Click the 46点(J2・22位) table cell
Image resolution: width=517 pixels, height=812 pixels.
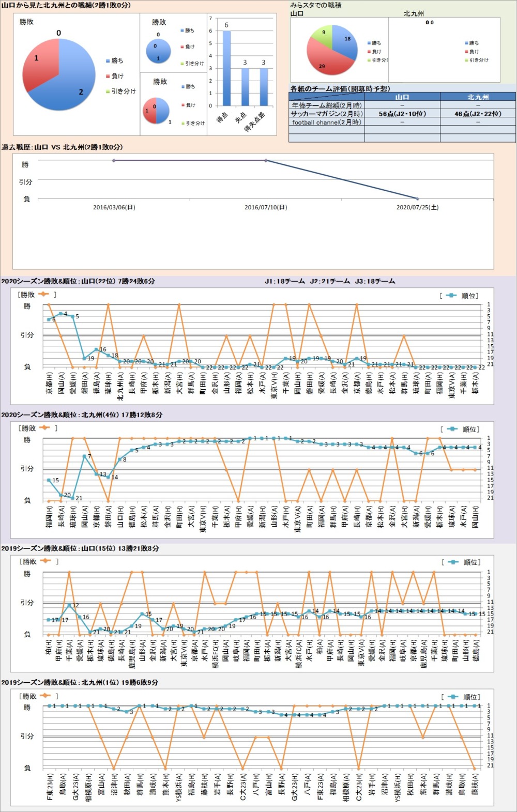(478, 114)
